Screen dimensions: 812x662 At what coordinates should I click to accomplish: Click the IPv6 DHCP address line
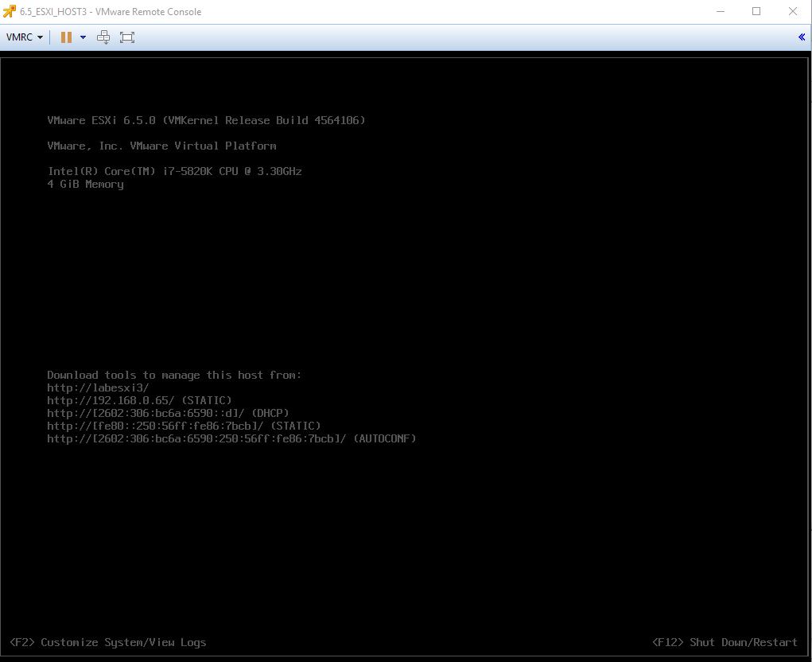(168, 413)
